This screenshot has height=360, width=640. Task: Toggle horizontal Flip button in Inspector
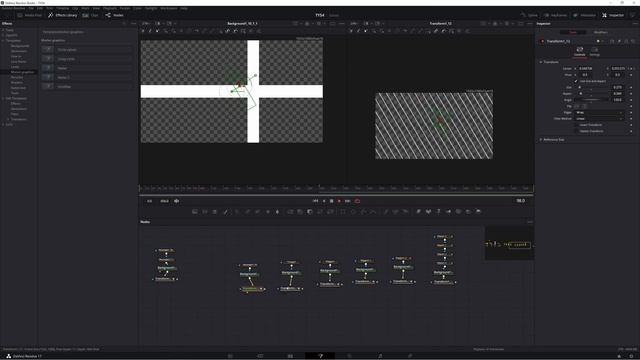tap(577, 106)
